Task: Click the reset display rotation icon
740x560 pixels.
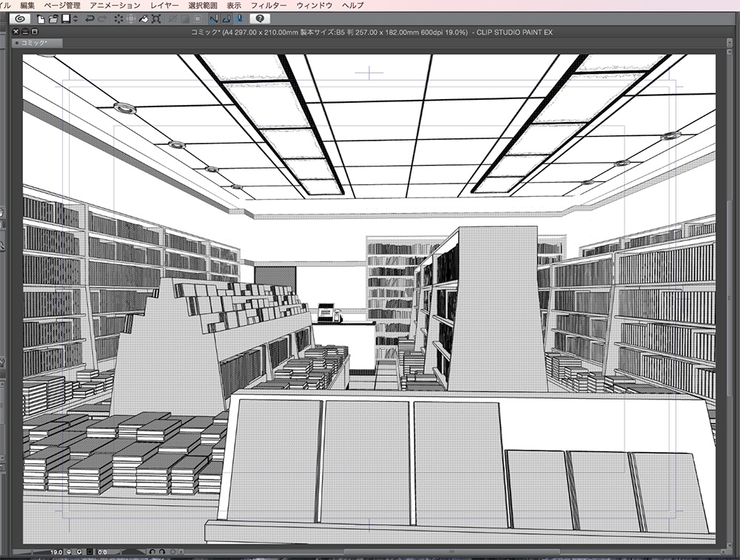Action: click(x=173, y=552)
